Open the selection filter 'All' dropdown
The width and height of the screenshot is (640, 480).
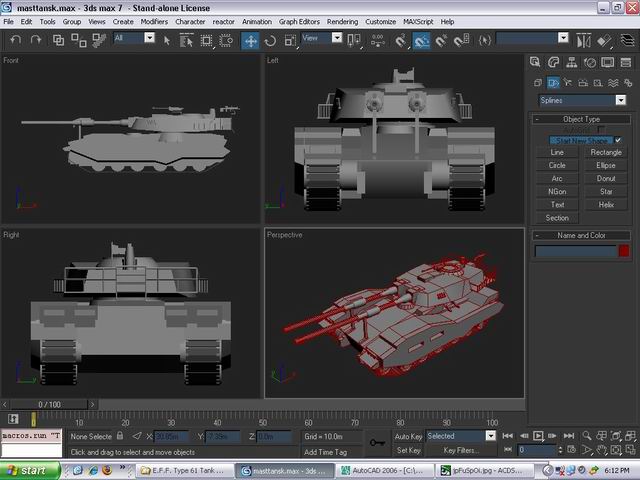(x=150, y=38)
